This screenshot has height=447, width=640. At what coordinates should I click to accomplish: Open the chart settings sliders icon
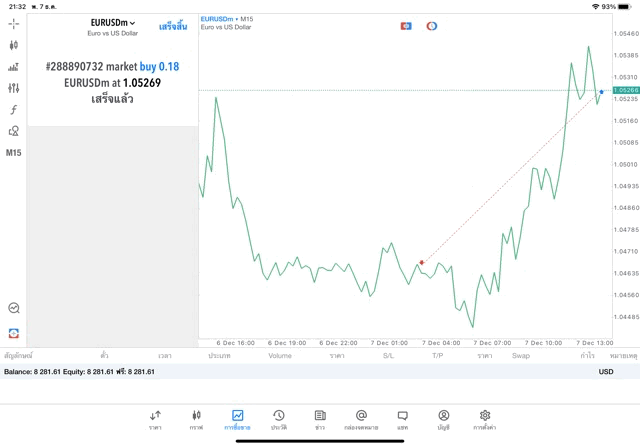point(13,88)
